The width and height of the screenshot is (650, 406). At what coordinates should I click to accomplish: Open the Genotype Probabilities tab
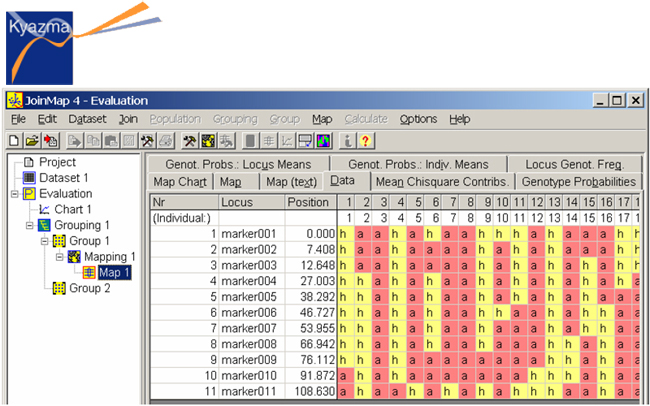[x=579, y=182]
